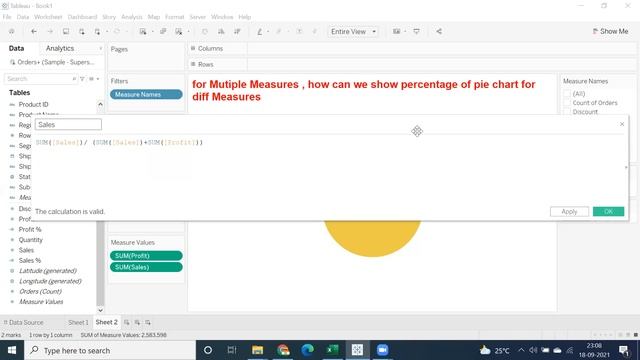This screenshot has height=360, width=640.
Task: Open the Clear sheet dropdown arrow
Action: click(189, 31)
